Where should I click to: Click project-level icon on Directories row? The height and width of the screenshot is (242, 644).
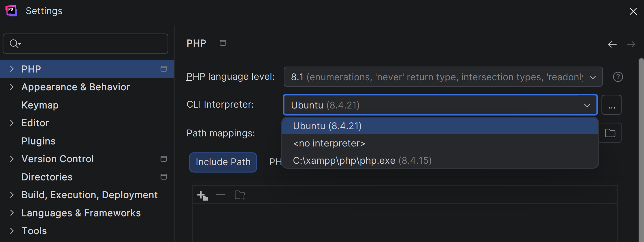tap(164, 177)
